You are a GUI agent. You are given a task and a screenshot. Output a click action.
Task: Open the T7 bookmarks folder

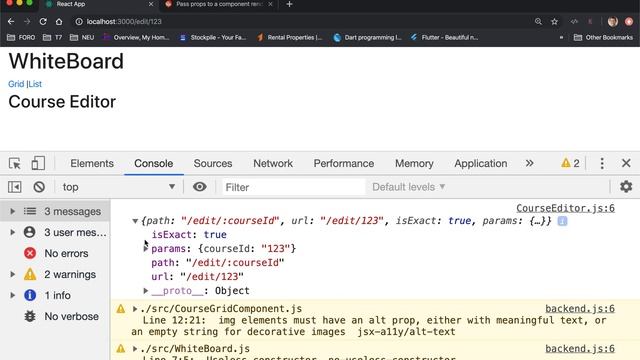[53, 38]
